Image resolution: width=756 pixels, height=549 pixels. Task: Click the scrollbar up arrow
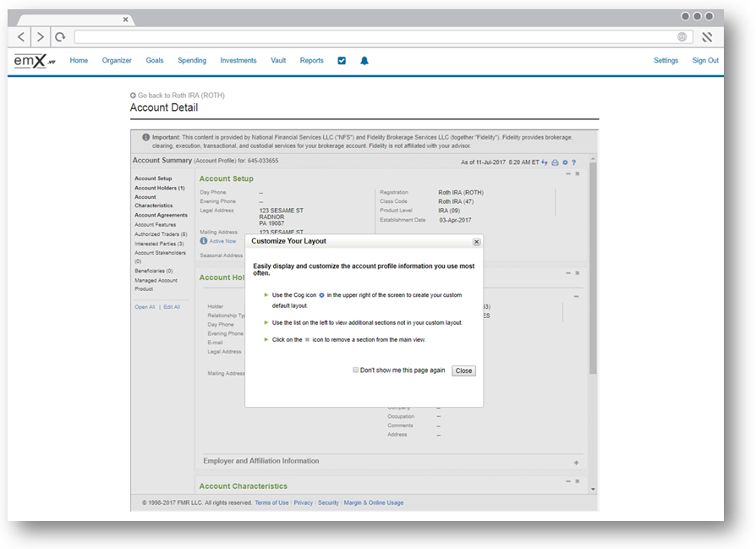pos(593,158)
